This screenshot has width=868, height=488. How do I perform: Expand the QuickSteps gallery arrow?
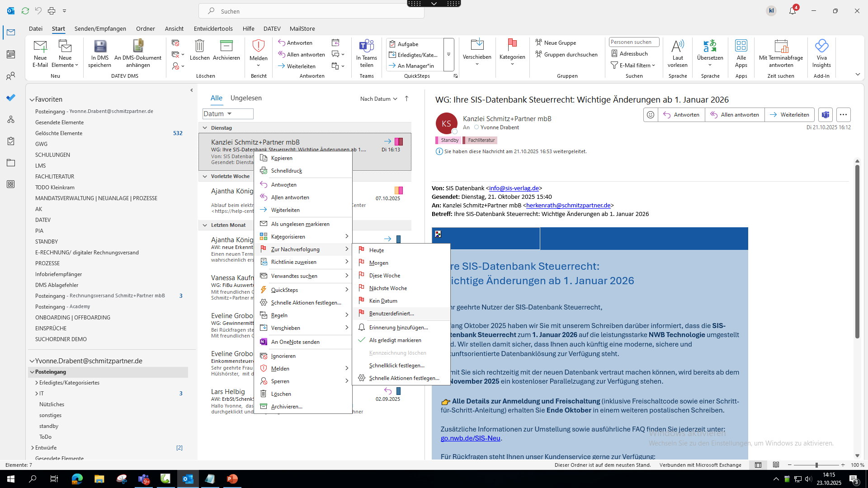click(448, 55)
